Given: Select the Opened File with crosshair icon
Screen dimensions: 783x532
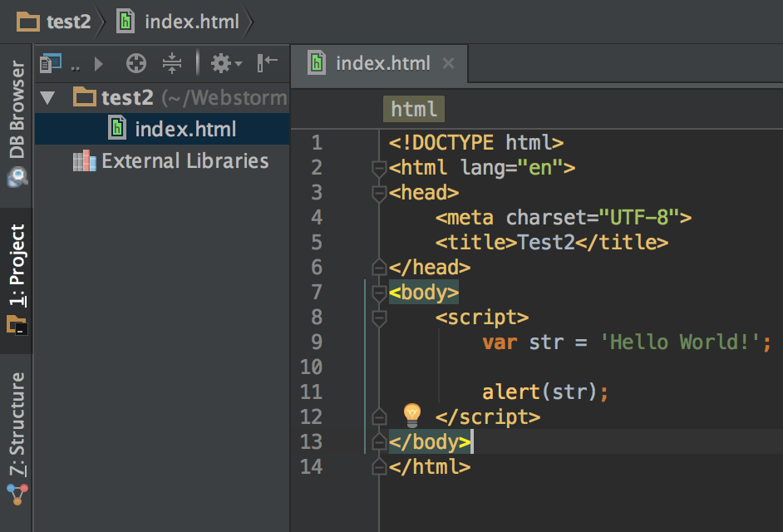Looking at the screenshot, I should point(135,63).
